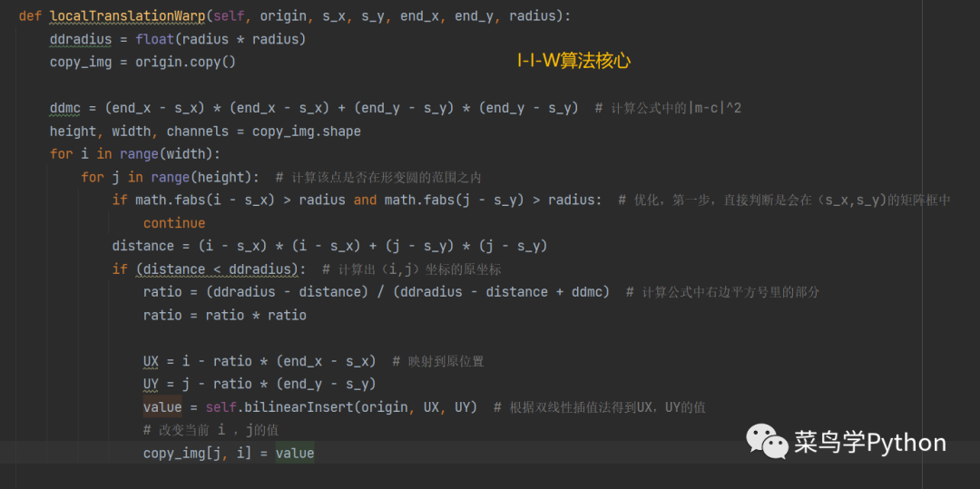The height and width of the screenshot is (489, 980).
Task: Click the ddmc variable at its assignment
Action: (65, 108)
